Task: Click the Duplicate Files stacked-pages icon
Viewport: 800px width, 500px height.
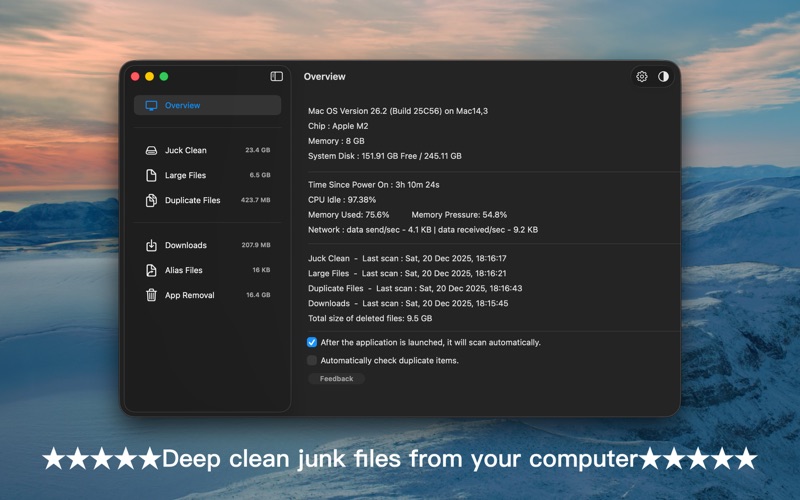Action: coord(152,201)
